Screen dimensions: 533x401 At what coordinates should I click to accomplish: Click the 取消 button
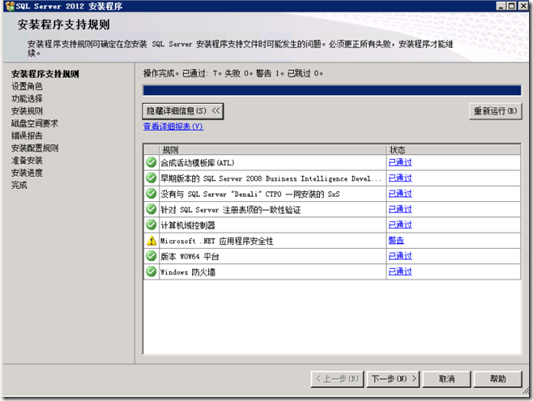(447, 379)
